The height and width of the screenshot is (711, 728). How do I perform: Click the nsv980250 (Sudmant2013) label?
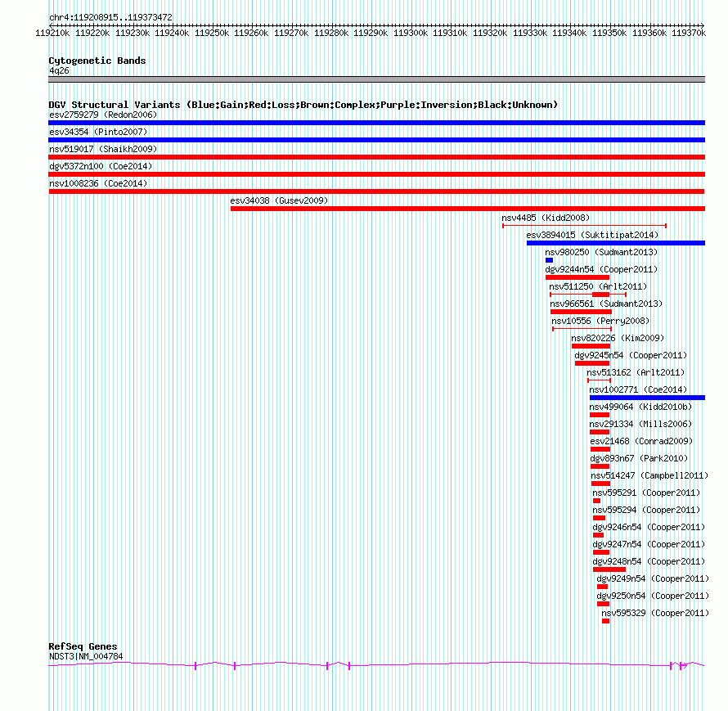coord(601,252)
